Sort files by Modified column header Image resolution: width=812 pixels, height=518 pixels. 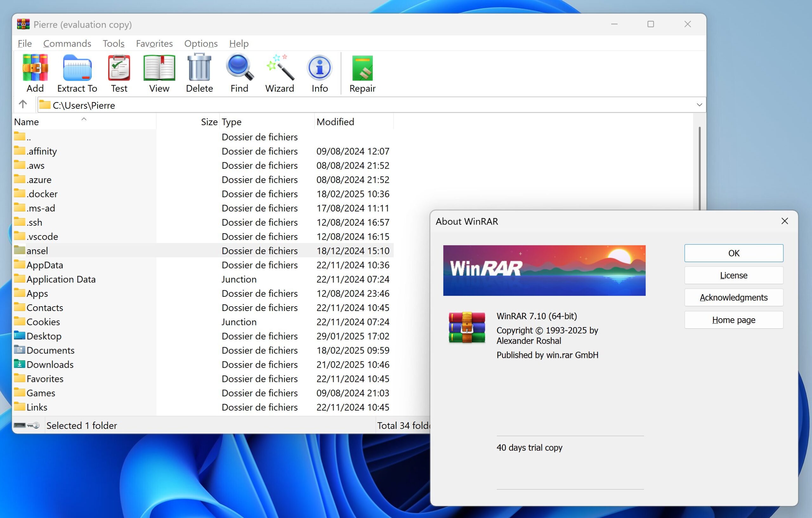tap(354, 122)
